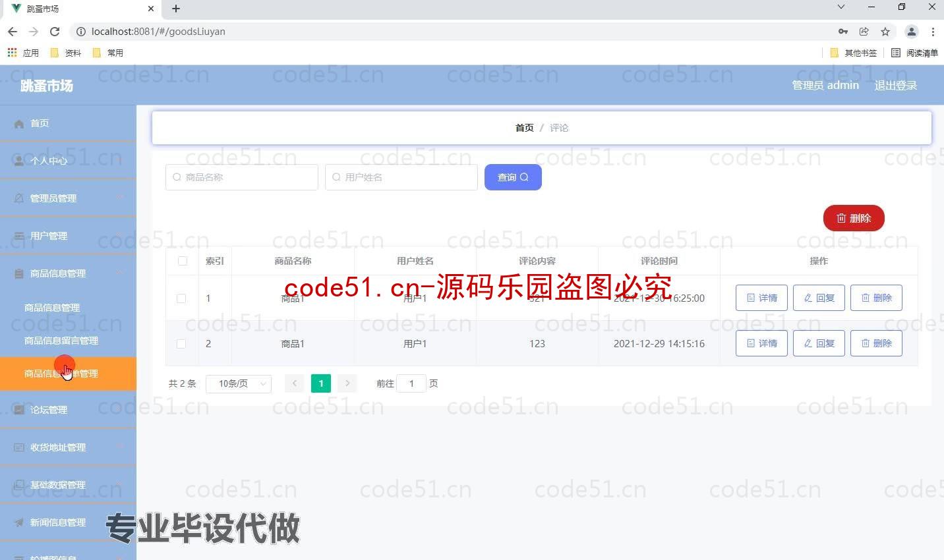Click the share page icon in address bar
944x560 pixels.
864,32
